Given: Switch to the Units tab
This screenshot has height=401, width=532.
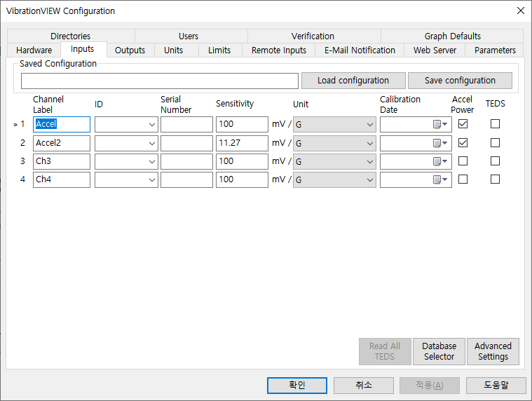Looking at the screenshot, I should (x=173, y=50).
